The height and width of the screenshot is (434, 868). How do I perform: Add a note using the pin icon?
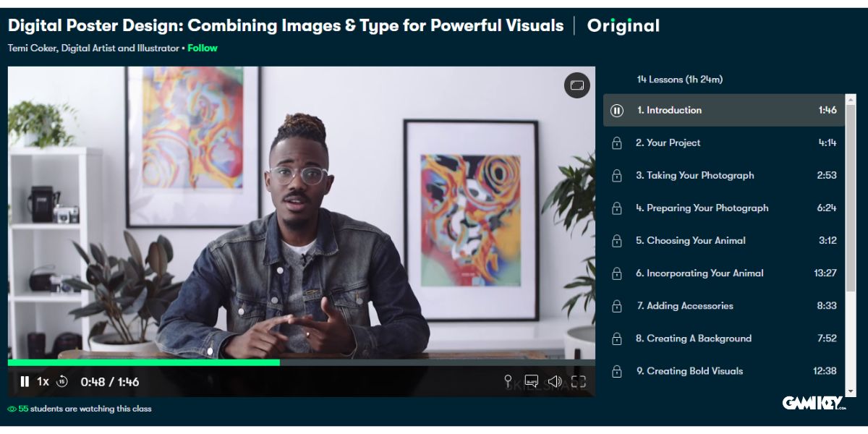pyautogui.click(x=508, y=381)
